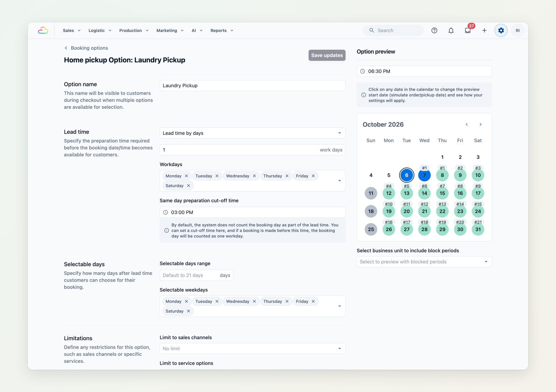556x392 pixels.
Task: Go back to Booking options
Action: point(86,48)
